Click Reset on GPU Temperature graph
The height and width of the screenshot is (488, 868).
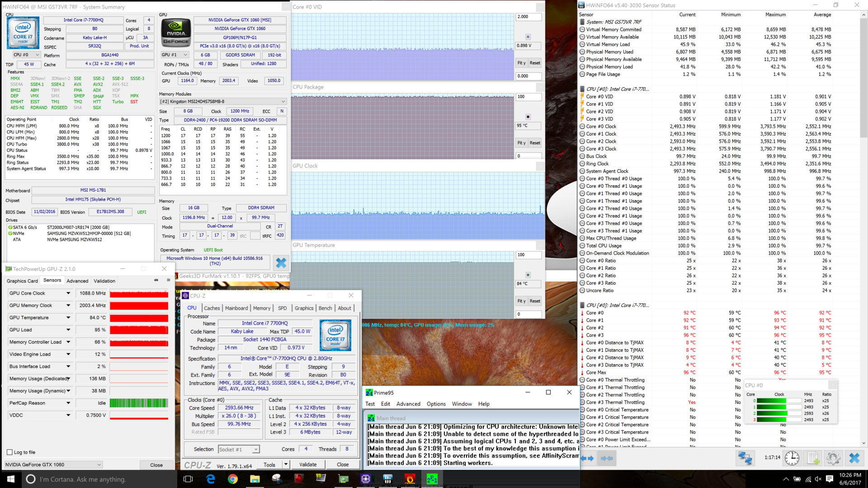tap(535, 301)
